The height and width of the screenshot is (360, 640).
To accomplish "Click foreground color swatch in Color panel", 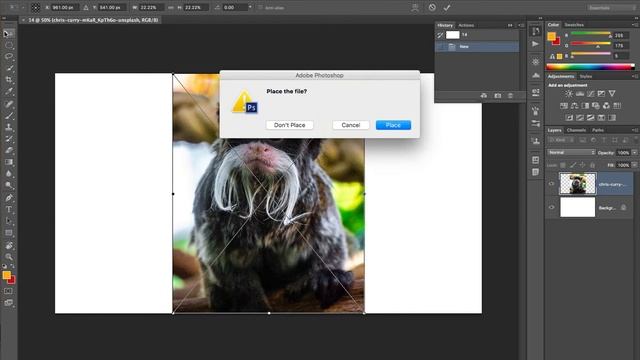I will coord(552,36).
